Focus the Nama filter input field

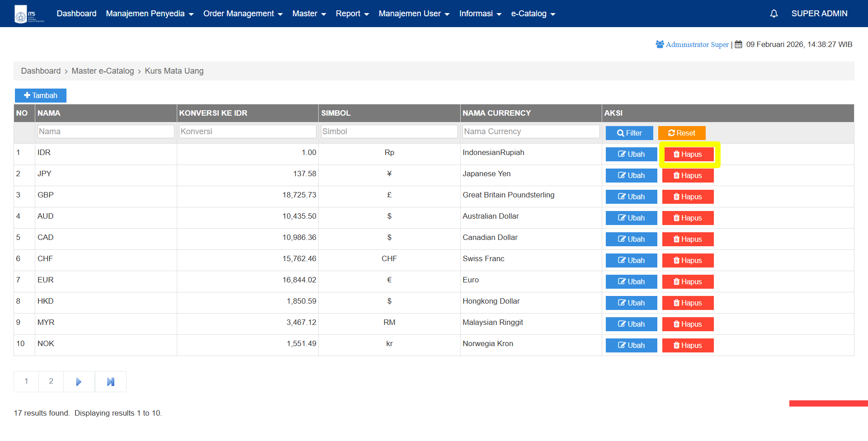pyautogui.click(x=105, y=131)
